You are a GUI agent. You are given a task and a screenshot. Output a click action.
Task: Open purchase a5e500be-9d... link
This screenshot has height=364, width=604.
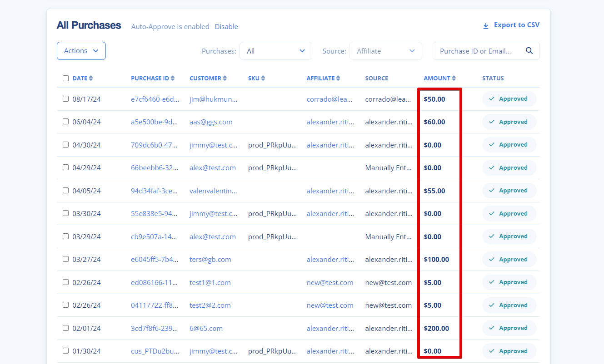[155, 122]
